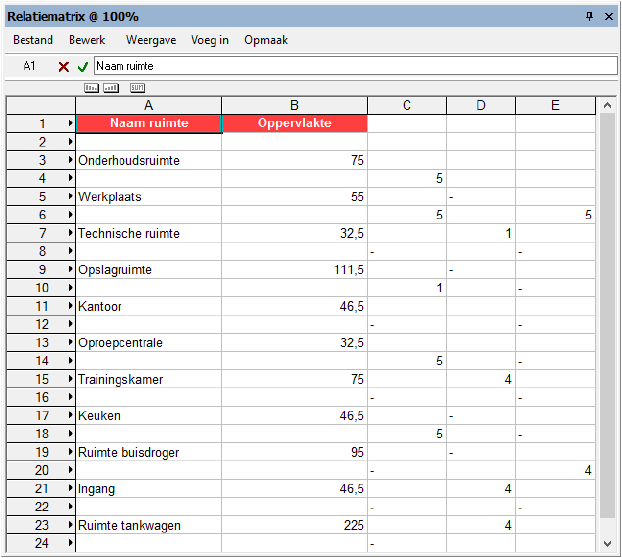This screenshot has height=558, width=622.
Task: Select column B header
Action: coord(294,106)
